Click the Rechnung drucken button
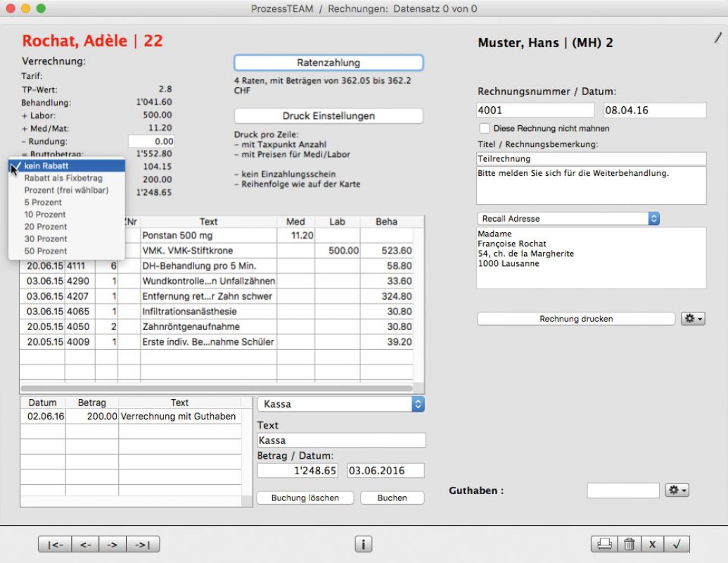 point(575,319)
